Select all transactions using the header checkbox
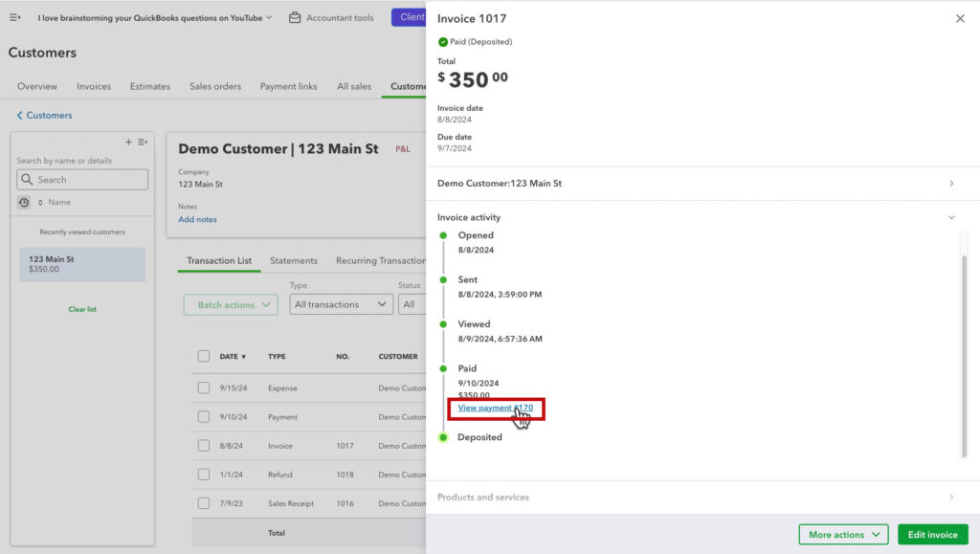 204,356
